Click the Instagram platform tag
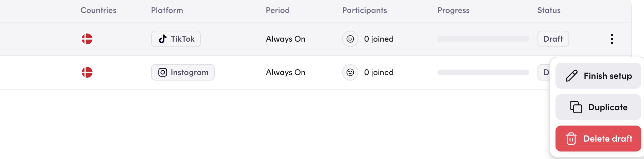This screenshot has width=644, height=159. (x=183, y=72)
